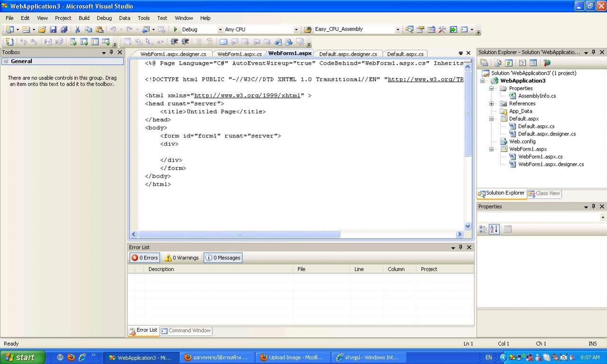The image size is (607, 364).
Task: Collapse the Properties folder node
Action: 491,89
